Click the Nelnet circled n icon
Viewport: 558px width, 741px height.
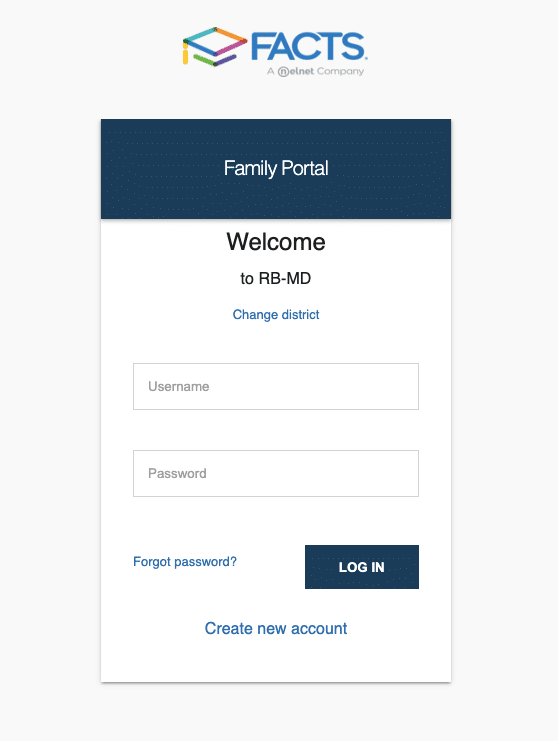[283, 72]
